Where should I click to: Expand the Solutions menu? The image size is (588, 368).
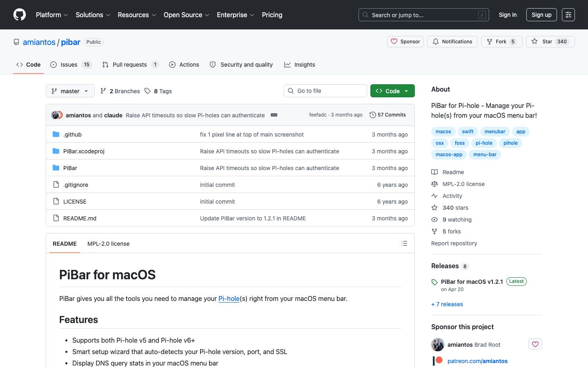pyautogui.click(x=93, y=15)
